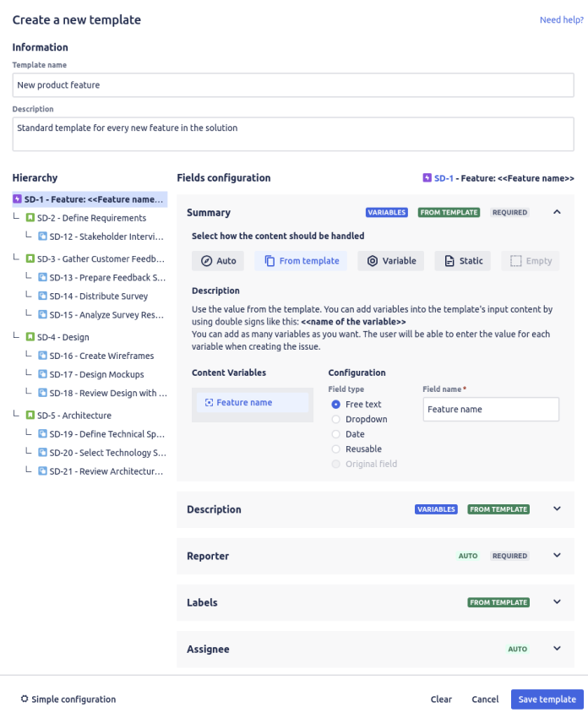Open the Need help? link

click(562, 19)
